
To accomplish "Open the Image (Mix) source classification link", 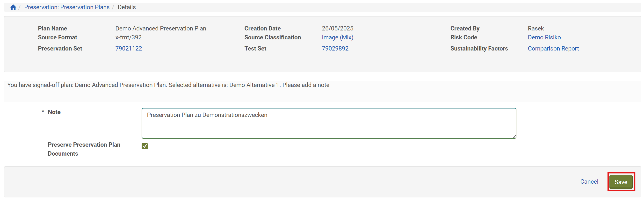I will (x=337, y=37).
